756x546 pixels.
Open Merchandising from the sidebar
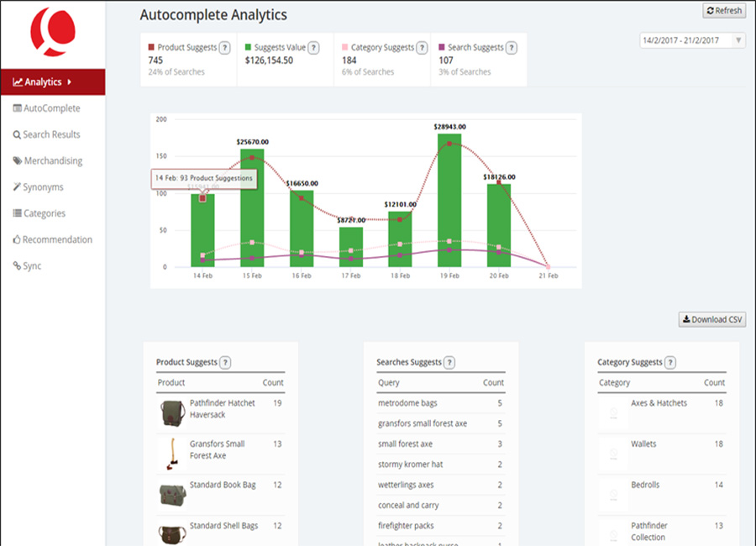[52, 160]
